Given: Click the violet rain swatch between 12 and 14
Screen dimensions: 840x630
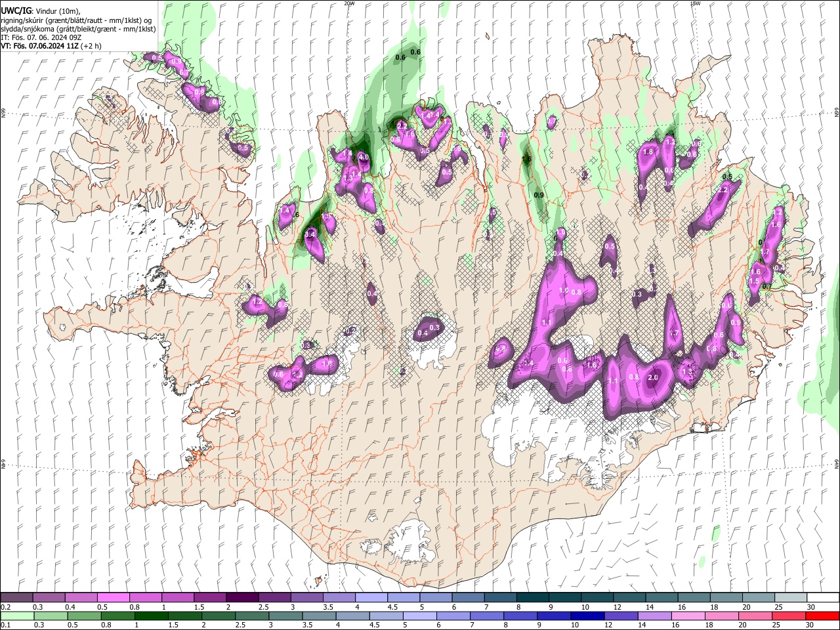Looking at the screenshot, I should 620,616.
